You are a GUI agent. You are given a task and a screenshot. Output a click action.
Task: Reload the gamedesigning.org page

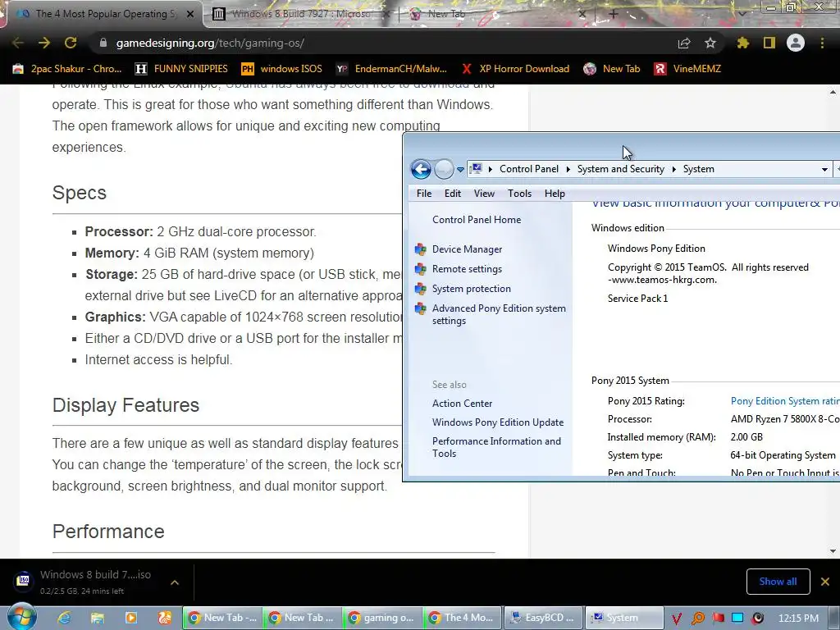pos(71,43)
